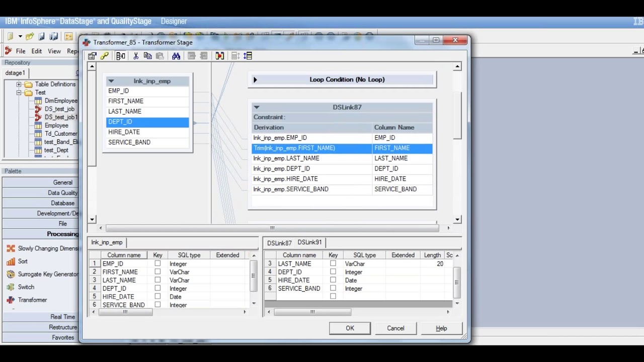The height and width of the screenshot is (362, 644).
Task: Open the View menu
Action: [x=54, y=51]
